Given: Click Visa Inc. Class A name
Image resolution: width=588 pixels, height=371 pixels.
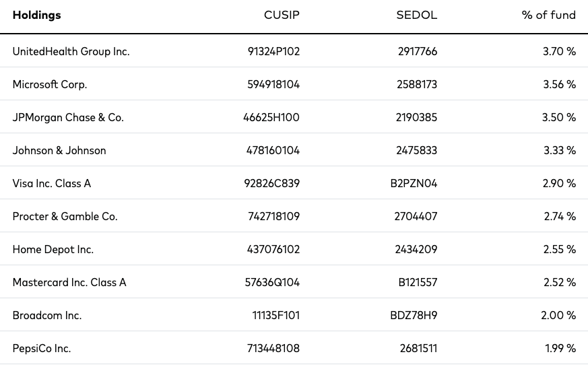Looking at the screenshot, I should 52,183.
